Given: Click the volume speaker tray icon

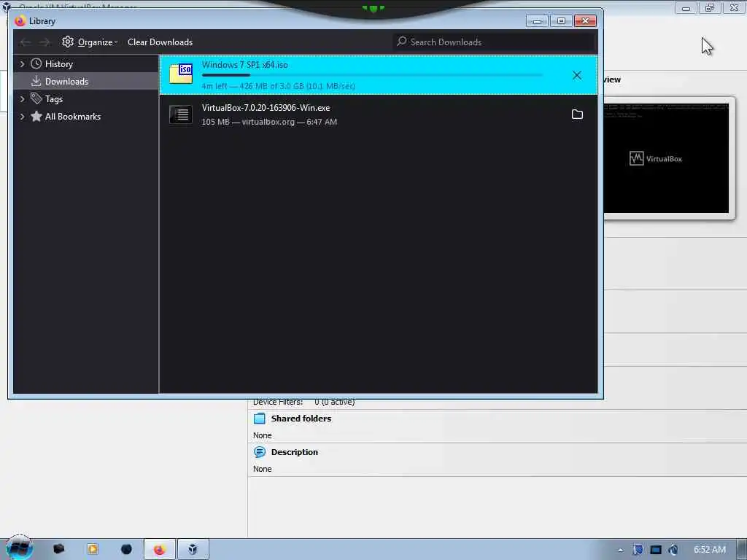Looking at the screenshot, I should click(673, 550).
